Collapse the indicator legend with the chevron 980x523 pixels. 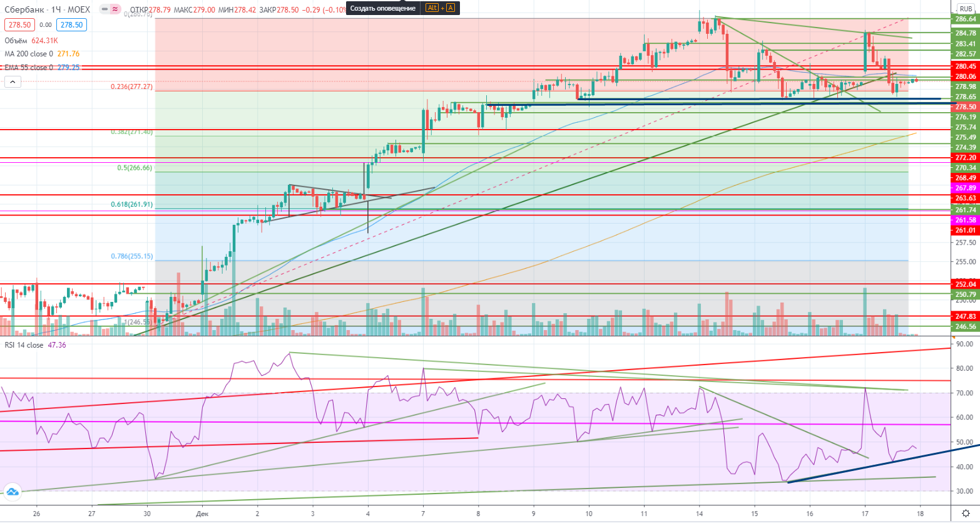coord(12,81)
